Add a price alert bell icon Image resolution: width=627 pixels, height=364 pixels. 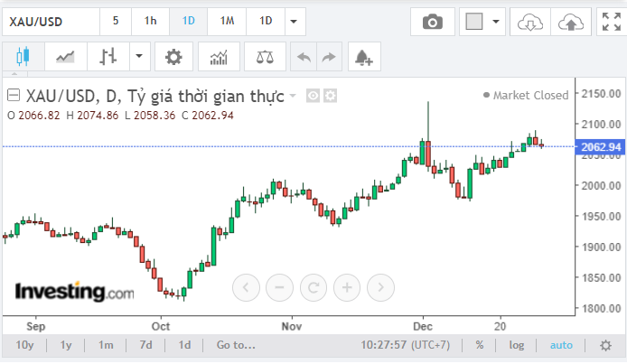click(364, 57)
